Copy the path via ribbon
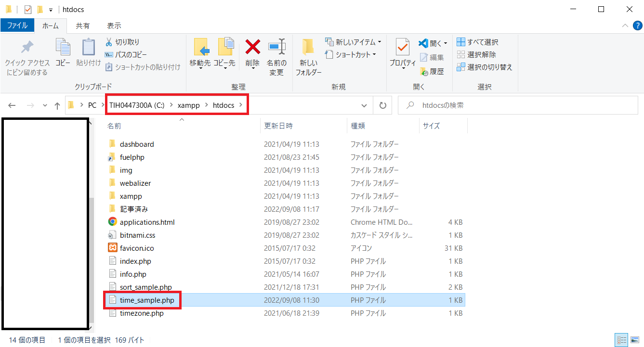This screenshot has width=644, height=347. pos(126,55)
